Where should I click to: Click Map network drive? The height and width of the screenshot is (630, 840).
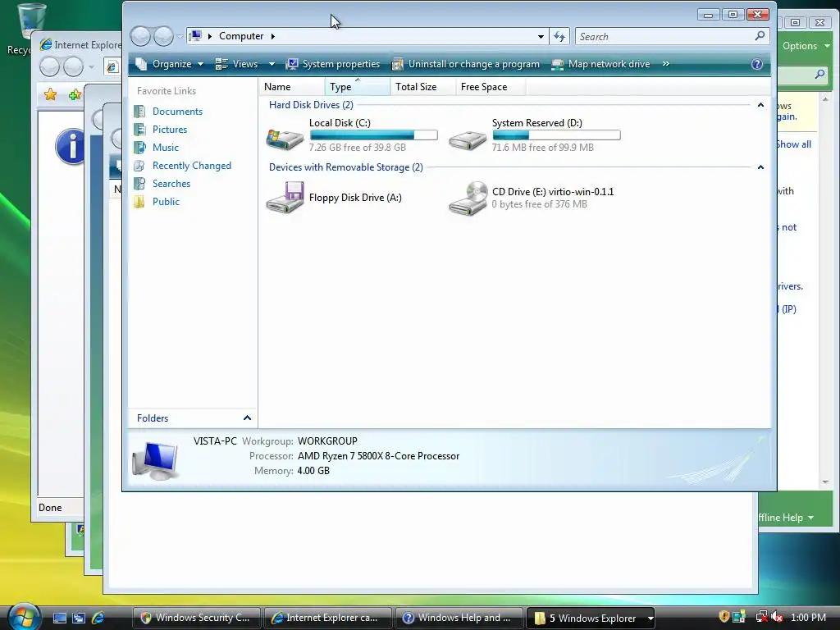pyautogui.click(x=600, y=64)
